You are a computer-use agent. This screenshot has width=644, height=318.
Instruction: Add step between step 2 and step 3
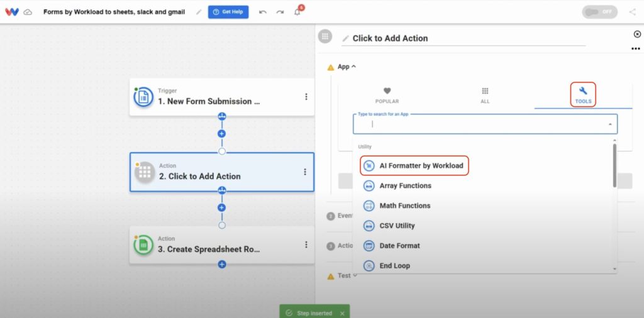tap(222, 207)
